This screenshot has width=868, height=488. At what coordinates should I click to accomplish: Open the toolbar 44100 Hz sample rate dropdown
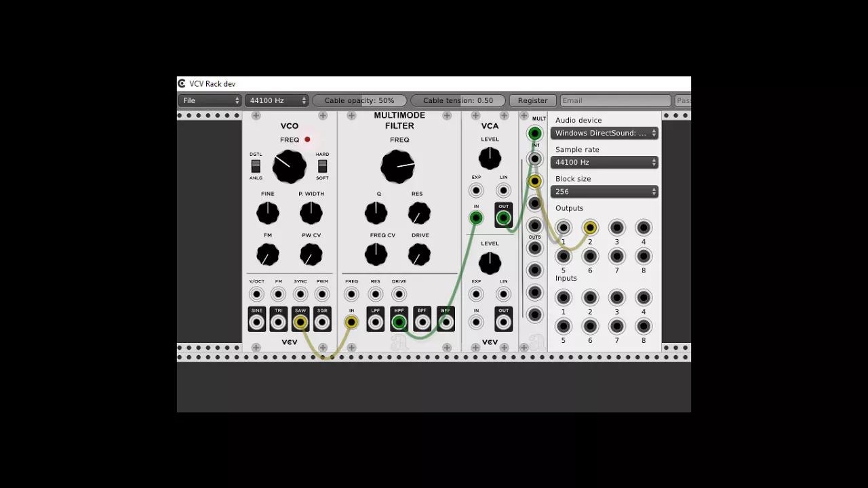coord(277,100)
